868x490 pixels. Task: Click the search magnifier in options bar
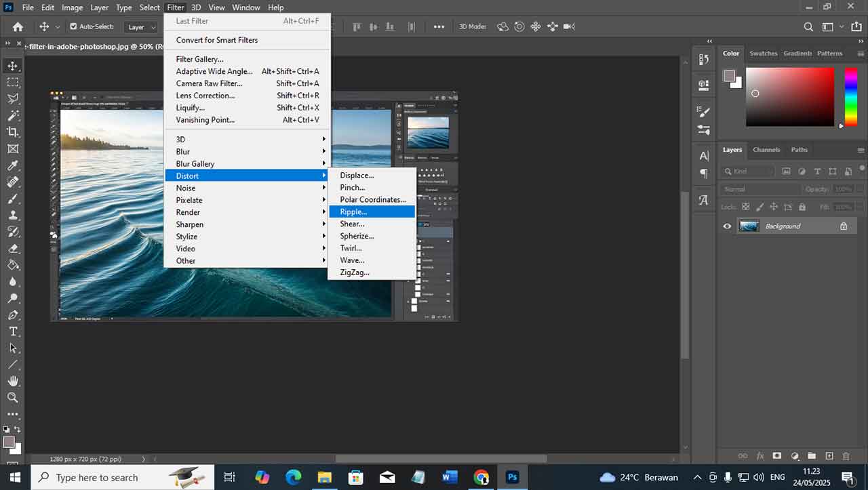pos(808,26)
